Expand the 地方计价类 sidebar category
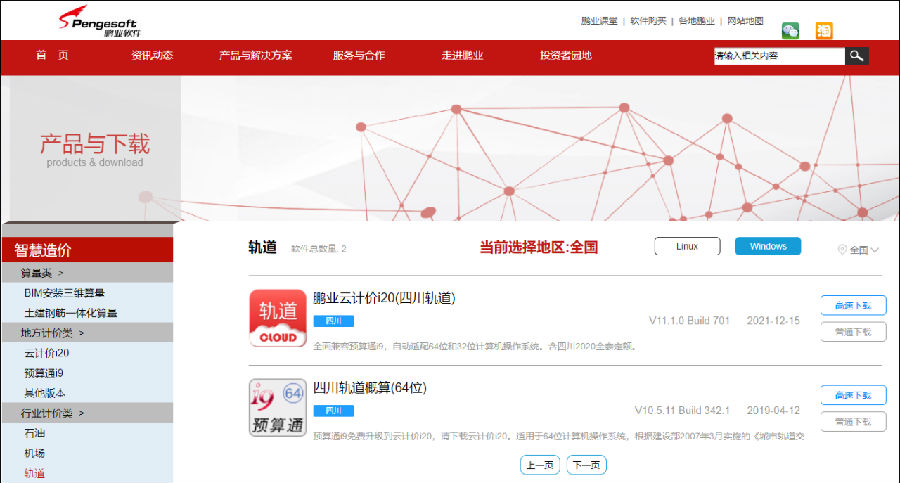Viewport: 900px width, 483px height. [x=52, y=333]
